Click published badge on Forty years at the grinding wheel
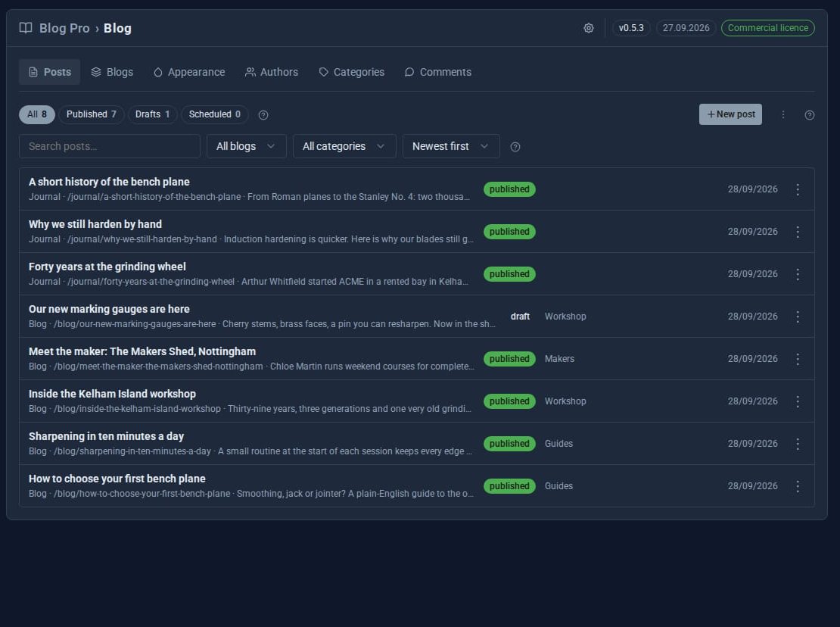The width and height of the screenshot is (840, 627). [509, 274]
